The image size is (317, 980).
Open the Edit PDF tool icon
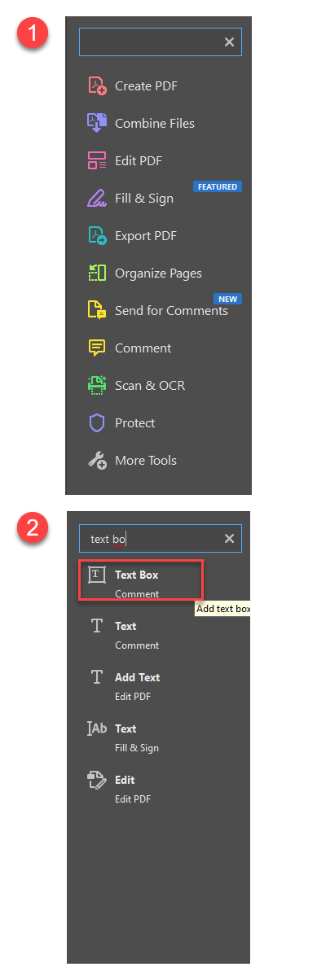click(x=97, y=161)
